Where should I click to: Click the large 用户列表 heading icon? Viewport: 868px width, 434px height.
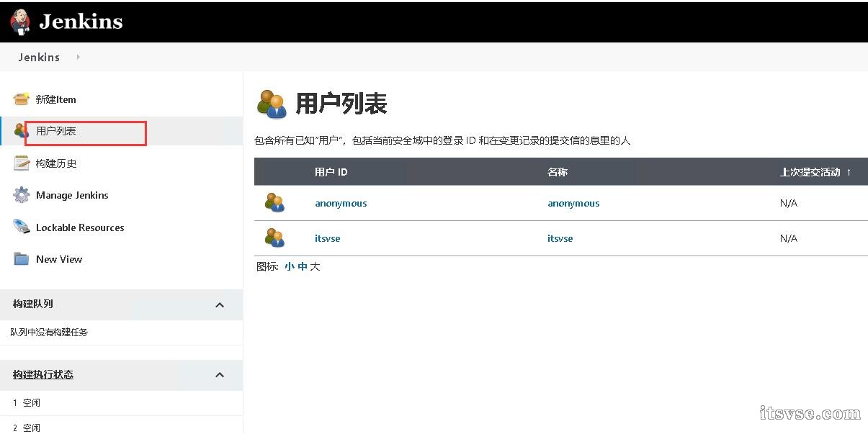(x=272, y=104)
